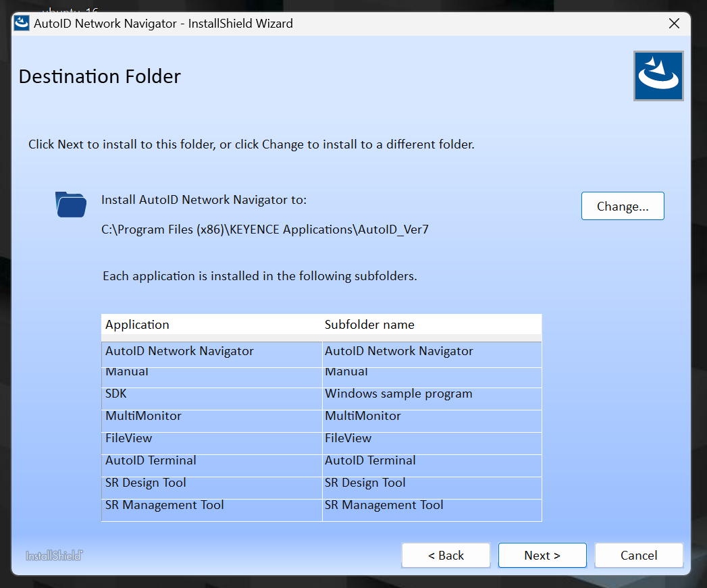
Task: Click the Change... button
Action: coord(622,206)
